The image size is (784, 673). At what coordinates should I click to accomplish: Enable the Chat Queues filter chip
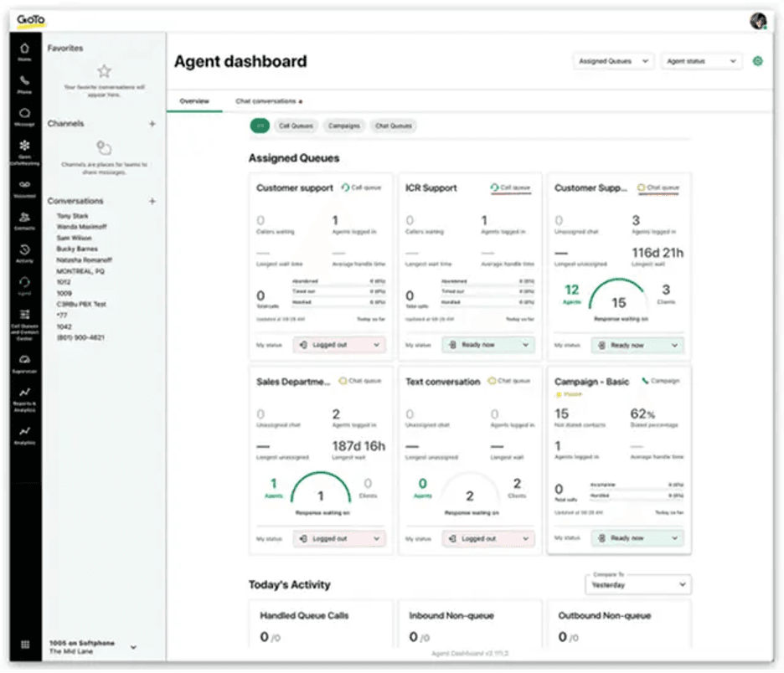point(393,126)
